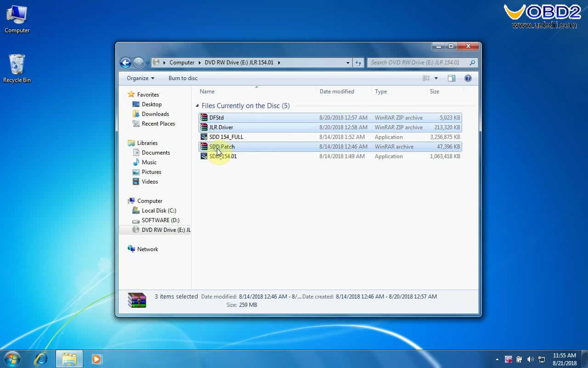This screenshot has width=588, height=368.
Task: Open the Documents library
Action: pyautogui.click(x=156, y=153)
